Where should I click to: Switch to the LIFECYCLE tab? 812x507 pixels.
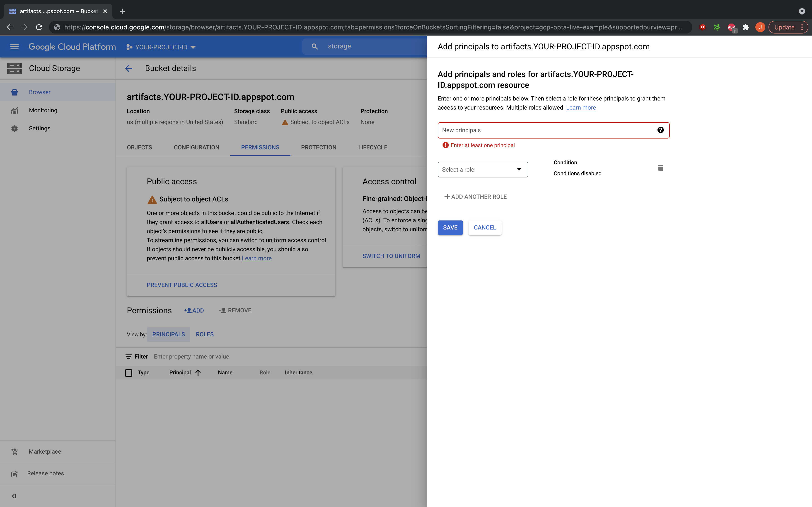click(372, 147)
